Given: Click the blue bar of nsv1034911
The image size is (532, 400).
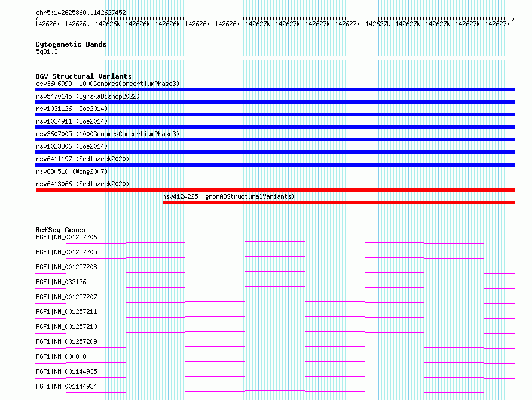Looking at the screenshot, I should 275,127.
